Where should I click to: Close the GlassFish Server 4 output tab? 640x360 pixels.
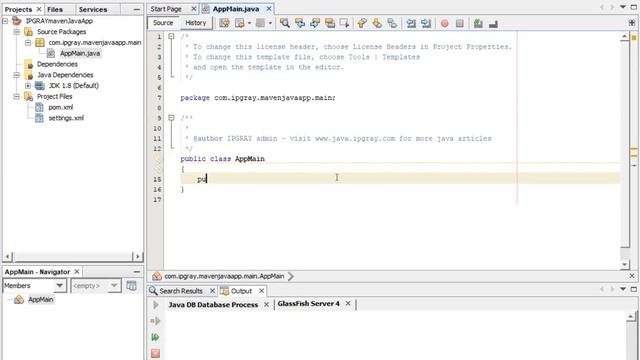click(348, 303)
